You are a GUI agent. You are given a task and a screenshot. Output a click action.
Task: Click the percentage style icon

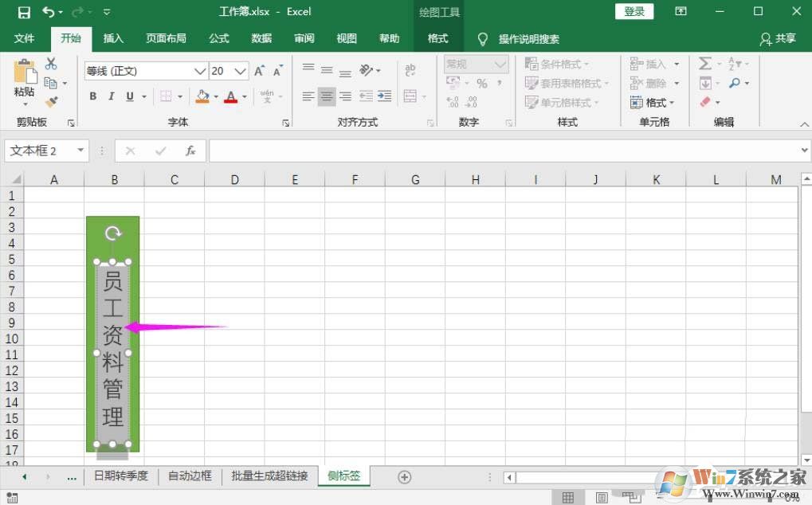point(482,83)
